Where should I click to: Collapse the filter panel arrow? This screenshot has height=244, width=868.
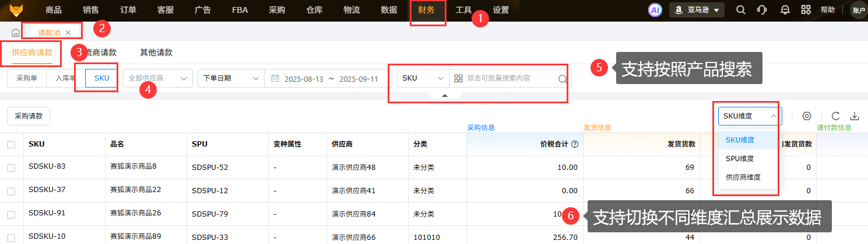[x=444, y=95]
